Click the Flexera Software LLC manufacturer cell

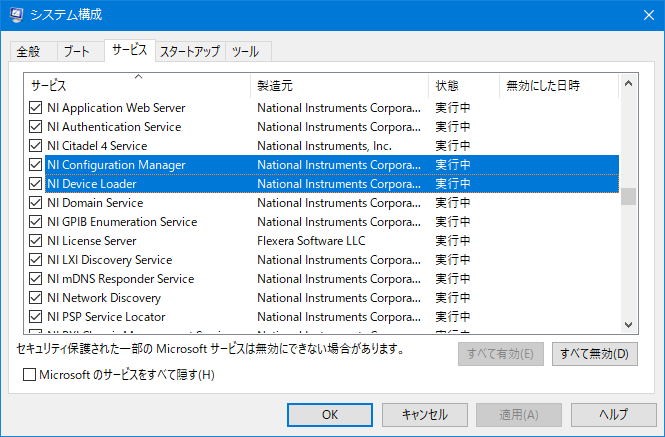(311, 241)
